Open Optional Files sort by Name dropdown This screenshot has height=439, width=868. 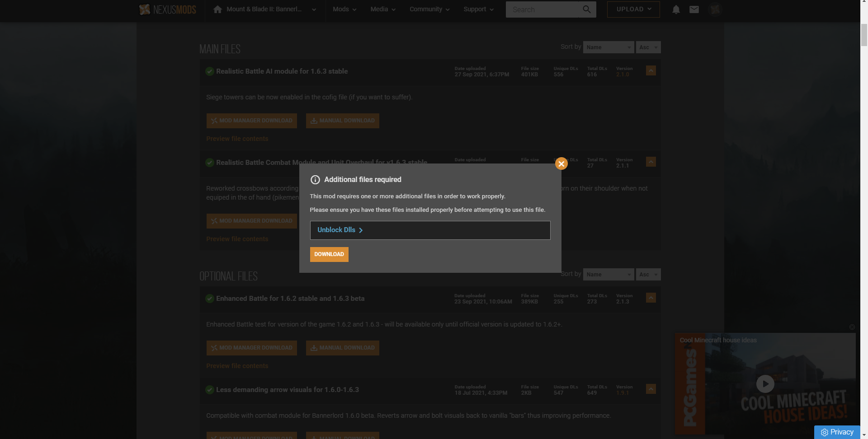609,275
